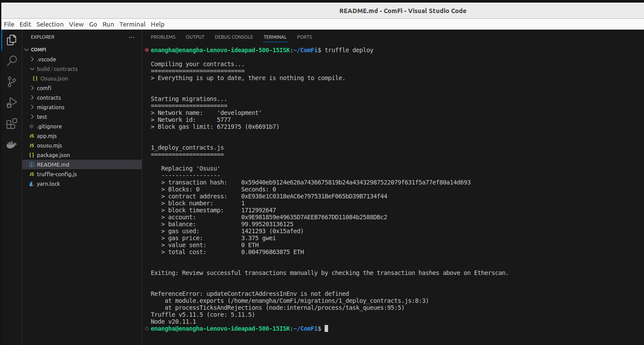Expand the test folder
The width and height of the screenshot is (644, 345).
[33, 117]
